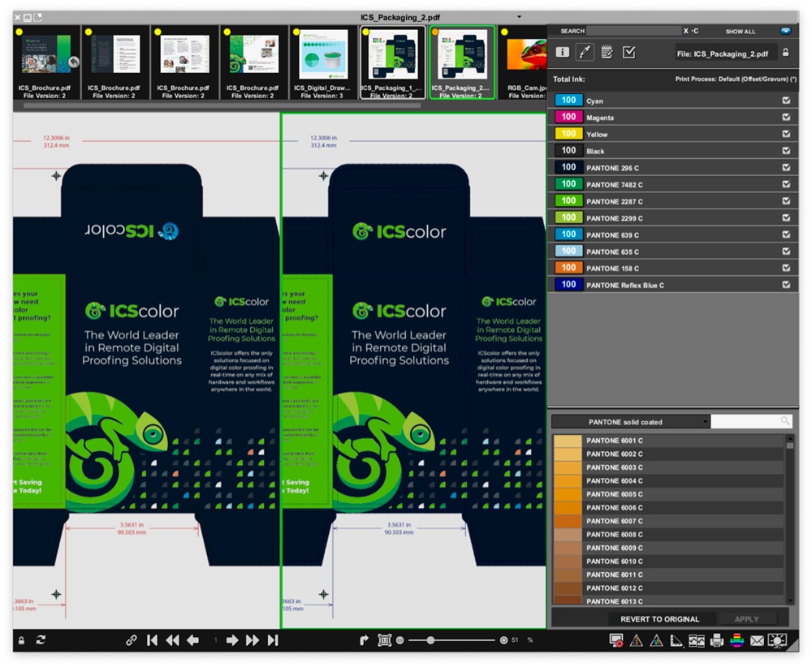Select the eyedropper color picker tool

tap(585, 52)
